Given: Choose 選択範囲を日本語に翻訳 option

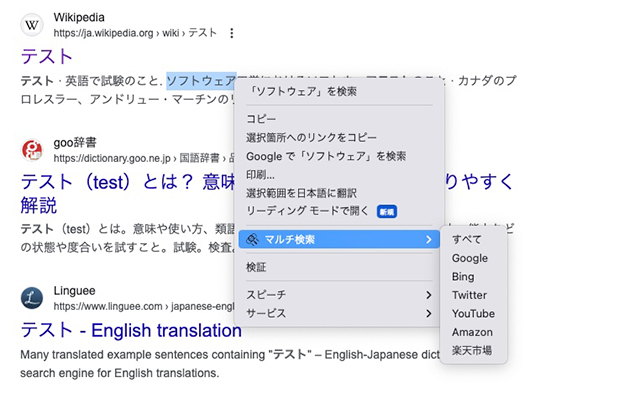Looking at the screenshot, I should (x=301, y=193).
